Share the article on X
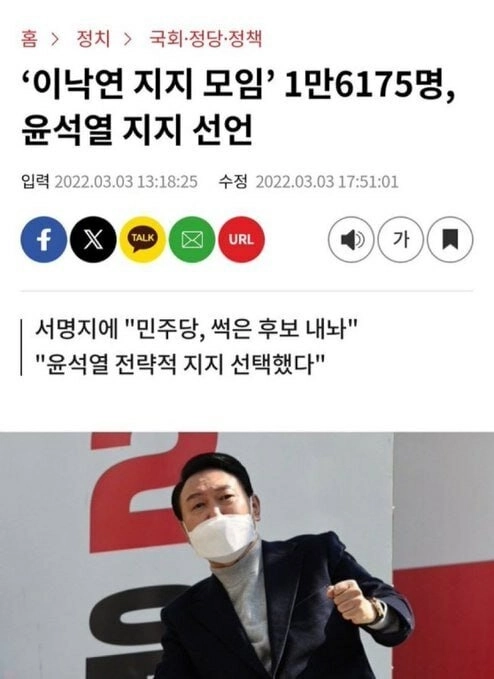This screenshot has width=494, height=679. tap(93, 239)
